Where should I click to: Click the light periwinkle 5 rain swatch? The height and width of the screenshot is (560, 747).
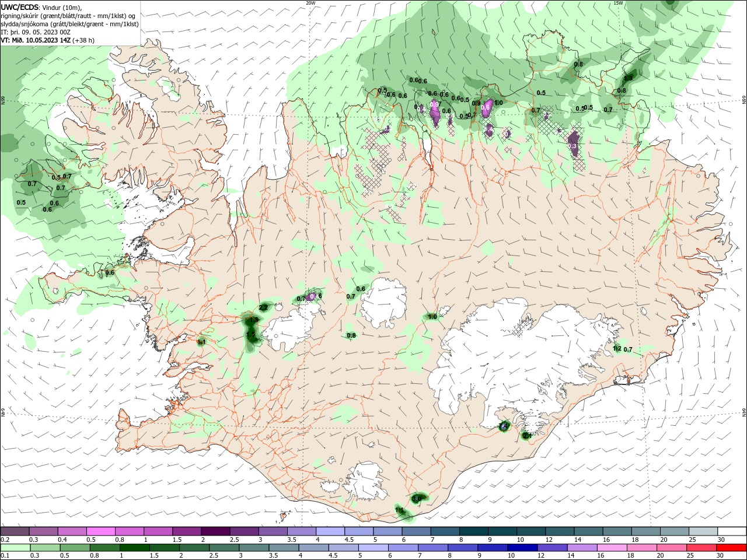coord(373,548)
